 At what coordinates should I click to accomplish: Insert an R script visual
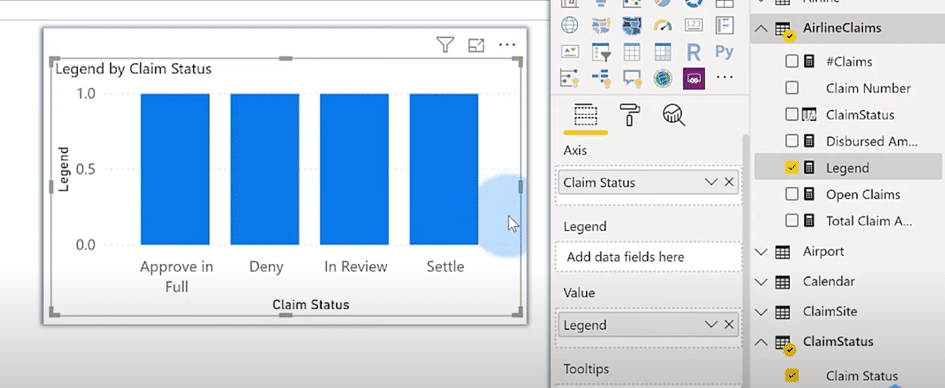[x=694, y=52]
